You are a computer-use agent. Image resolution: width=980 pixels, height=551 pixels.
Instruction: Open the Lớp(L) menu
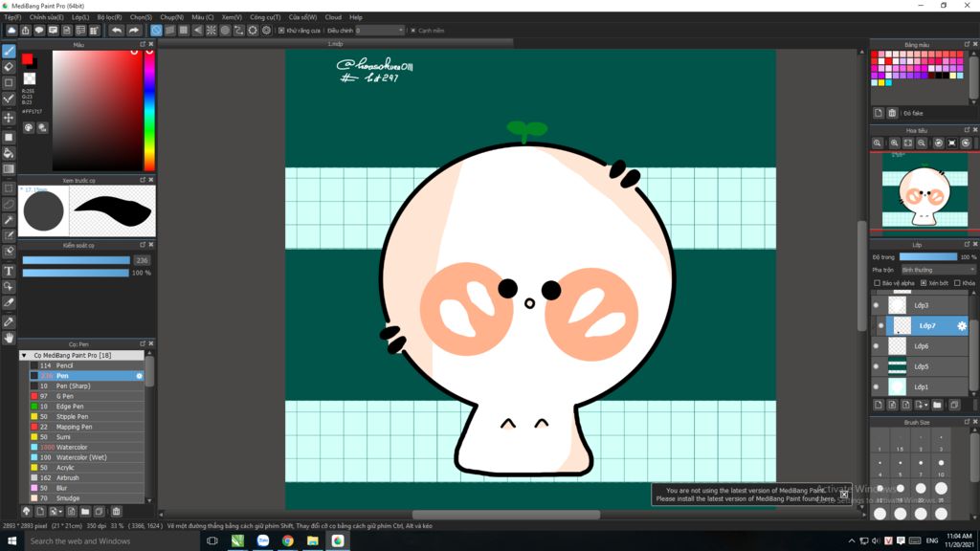pos(80,17)
